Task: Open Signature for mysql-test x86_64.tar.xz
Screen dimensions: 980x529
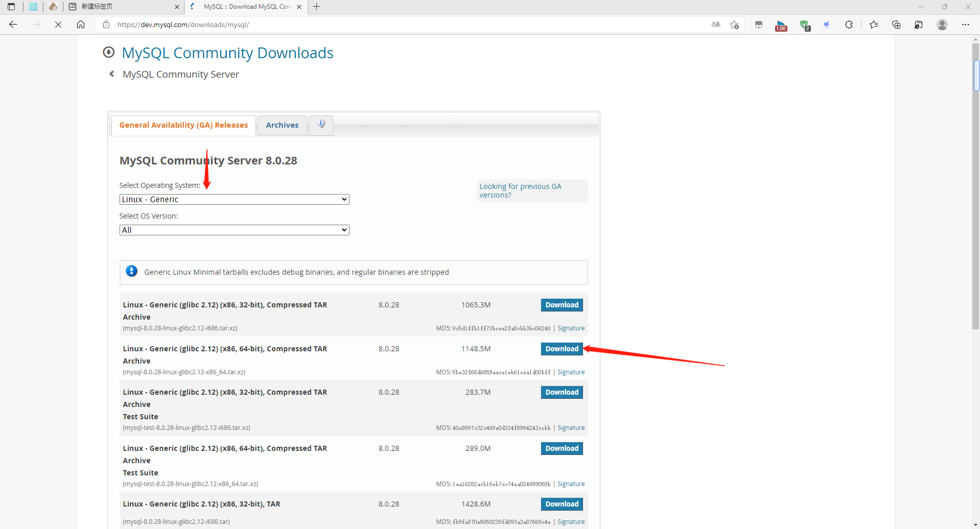Action: [571, 484]
